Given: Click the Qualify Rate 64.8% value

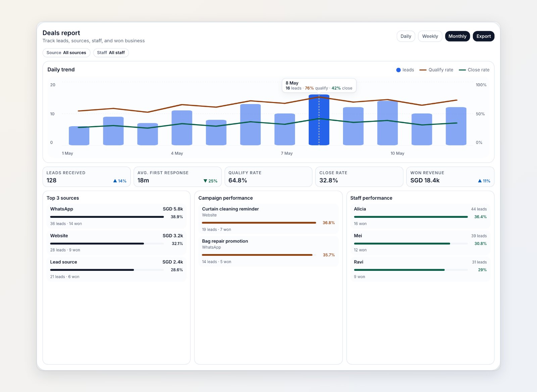Looking at the screenshot, I should coord(238,181).
